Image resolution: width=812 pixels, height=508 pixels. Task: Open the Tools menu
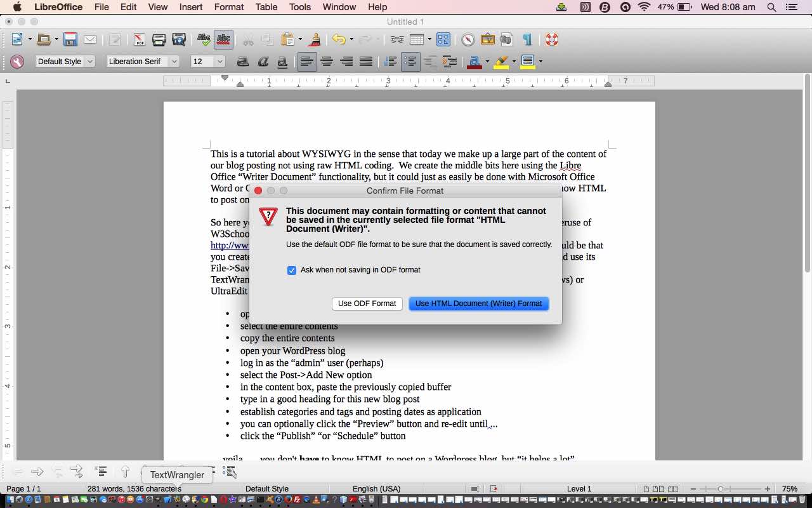point(300,7)
